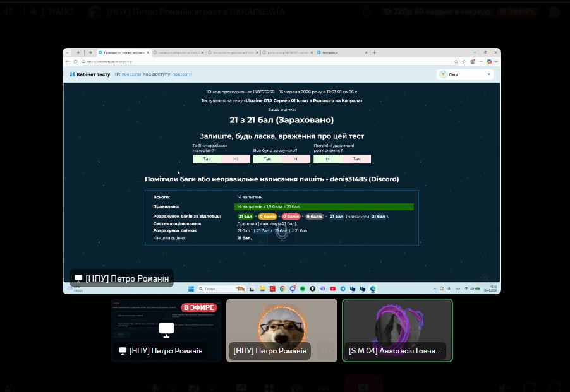
Task: Click the orange 0 балів badge
Action: [267, 217]
